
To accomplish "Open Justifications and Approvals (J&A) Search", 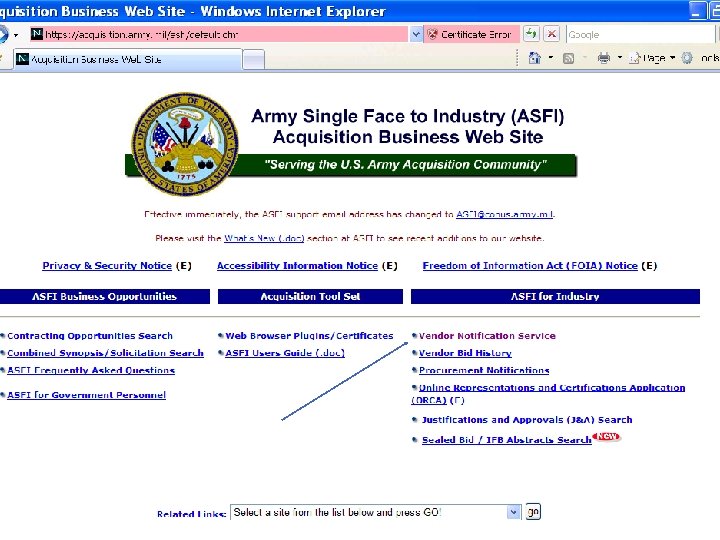I will 527,420.
